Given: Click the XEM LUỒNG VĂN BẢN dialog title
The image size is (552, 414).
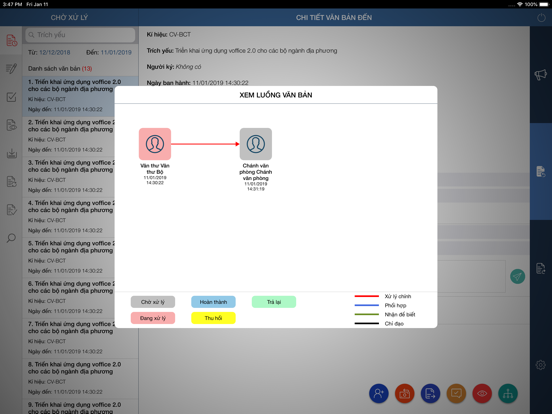Looking at the screenshot, I should point(276,95).
